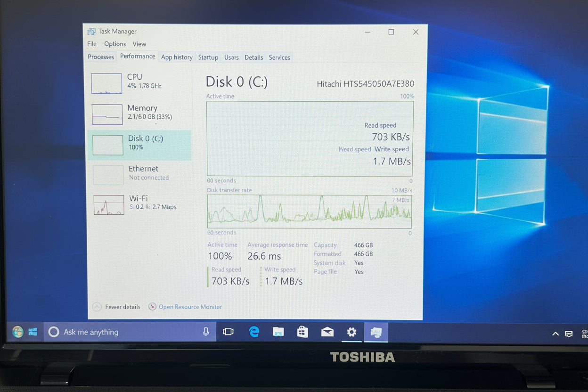Open the Mail app from the taskbar
588x392 pixels.
coord(327,332)
